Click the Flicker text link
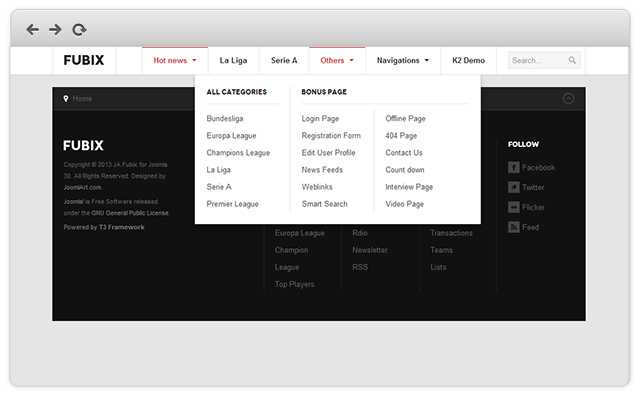The width and height of the screenshot is (640, 395). [533, 207]
